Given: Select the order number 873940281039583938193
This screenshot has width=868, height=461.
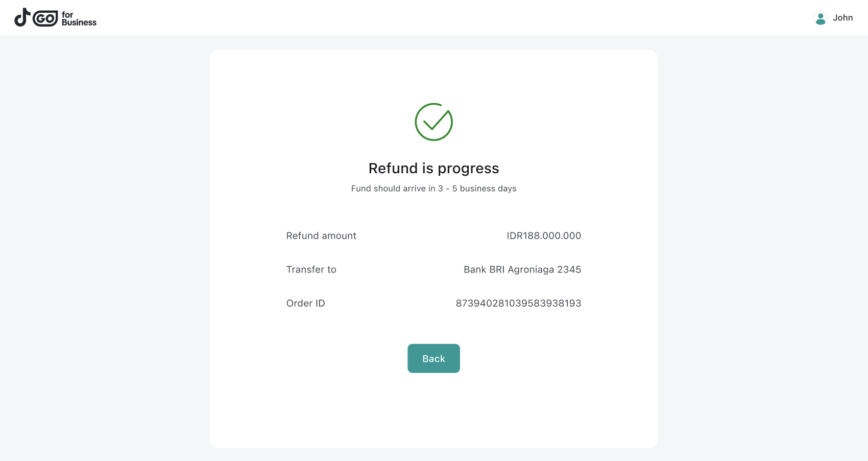Looking at the screenshot, I should pos(518,303).
